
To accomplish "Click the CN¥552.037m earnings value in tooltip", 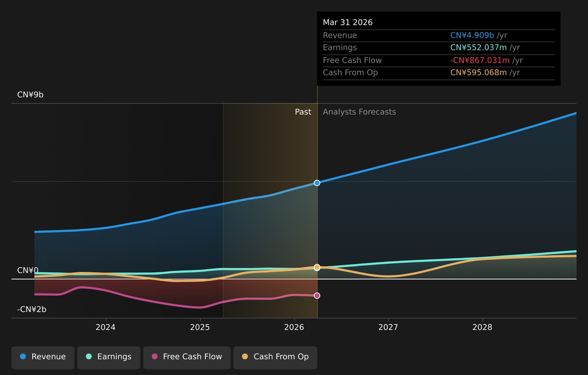I will point(479,48).
